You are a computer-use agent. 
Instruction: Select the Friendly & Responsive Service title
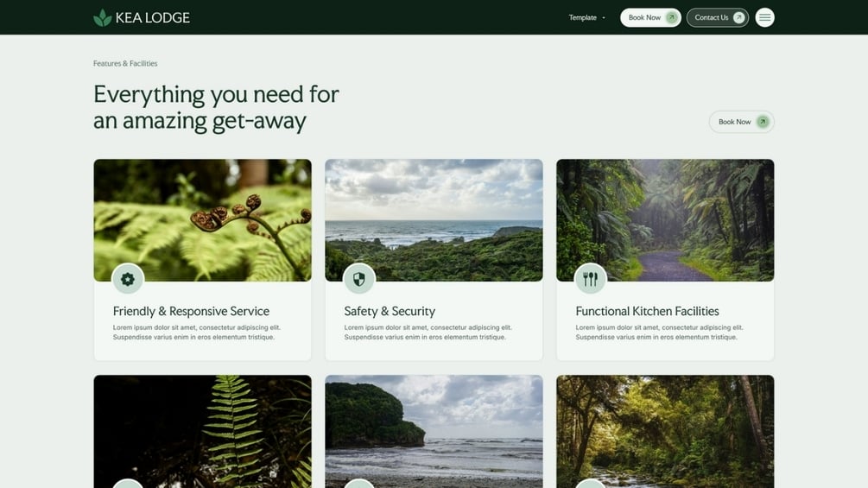[191, 311]
